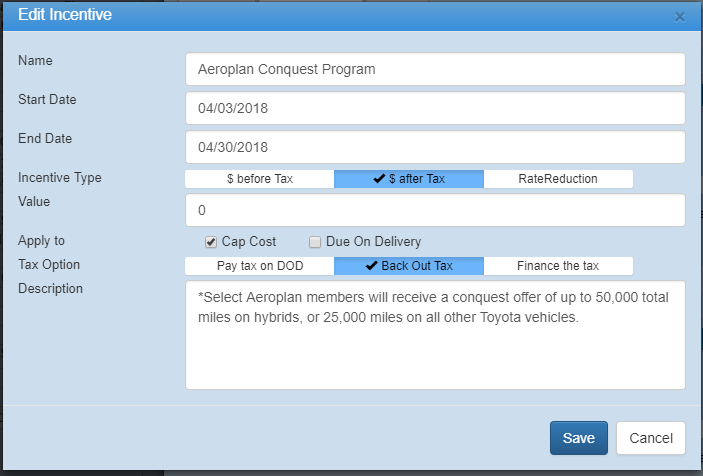Choose the Back Out Tax option
This screenshot has height=476, width=703.
(409, 266)
